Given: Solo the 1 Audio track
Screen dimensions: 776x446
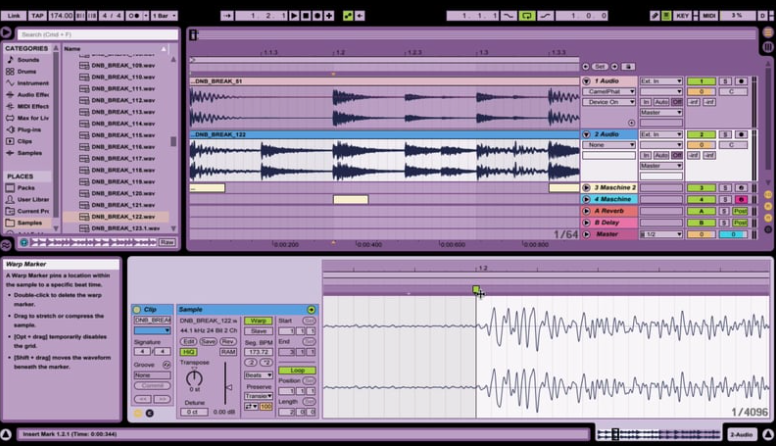Looking at the screenshot, I should (x=725, y=81).
